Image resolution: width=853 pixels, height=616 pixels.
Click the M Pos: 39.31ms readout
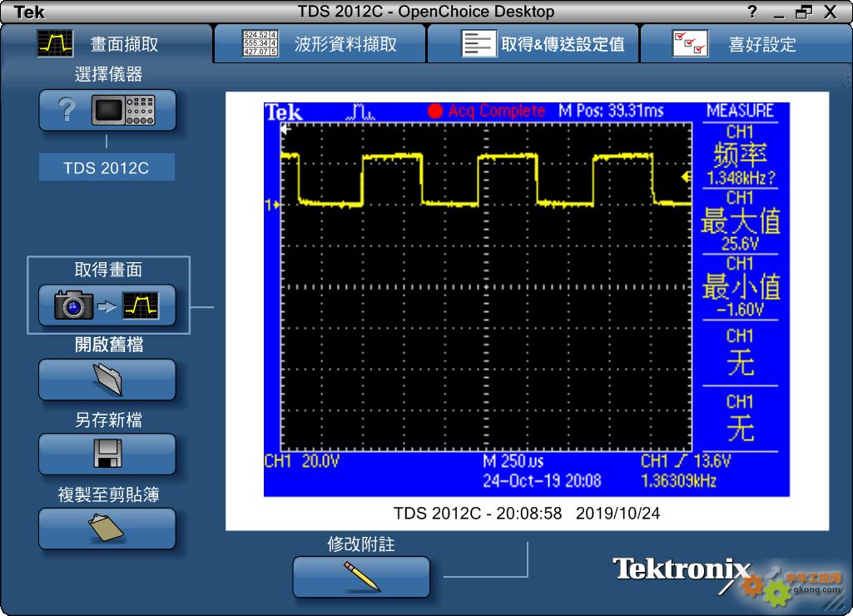click(x=611, y=111)
